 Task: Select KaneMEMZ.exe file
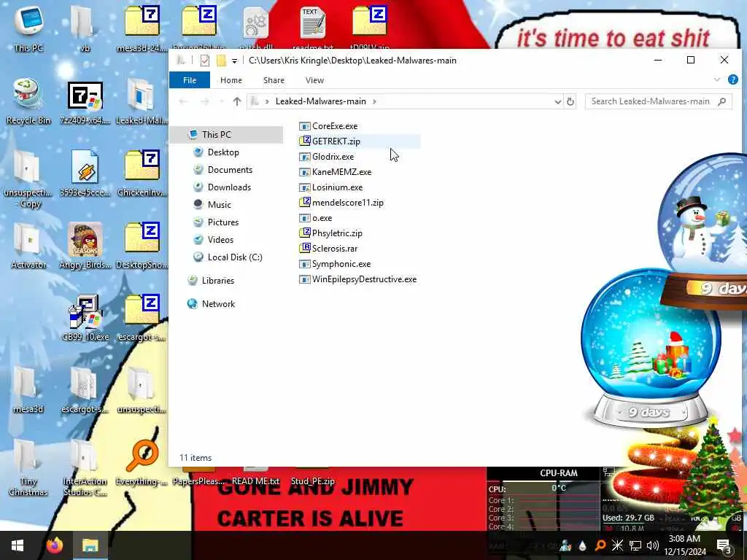click(x=336, y=172)
